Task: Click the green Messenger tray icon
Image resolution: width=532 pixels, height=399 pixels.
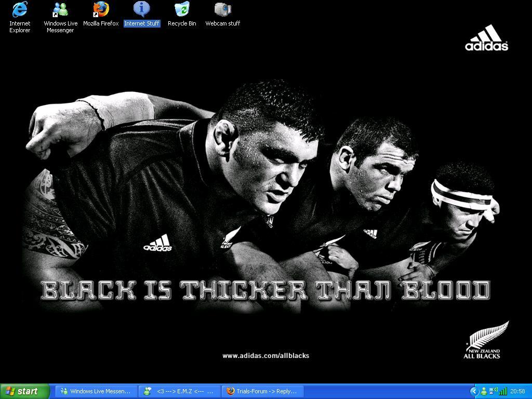Action: point(484,392)
